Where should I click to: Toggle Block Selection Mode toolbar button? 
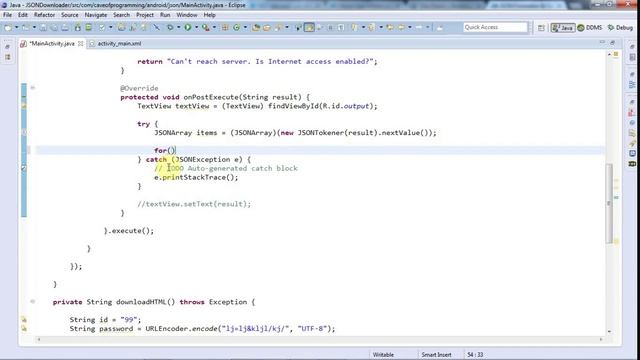[x=330, y=27]
